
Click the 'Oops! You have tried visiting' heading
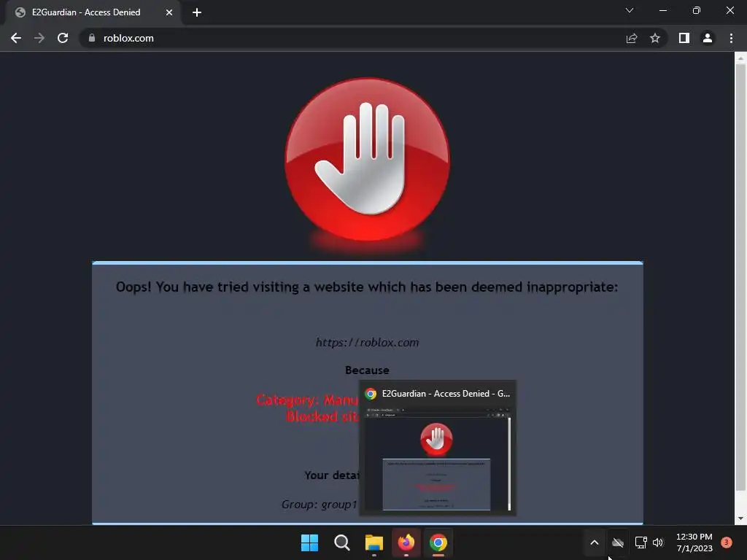coord(367,287)
